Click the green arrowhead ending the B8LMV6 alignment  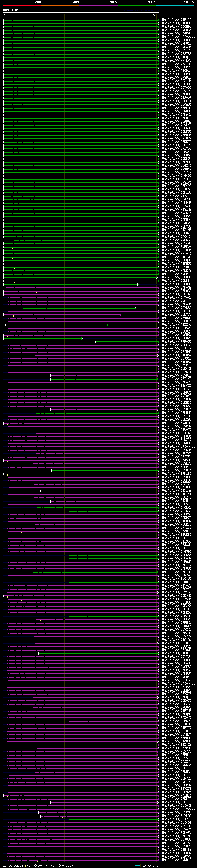point(82,338)
